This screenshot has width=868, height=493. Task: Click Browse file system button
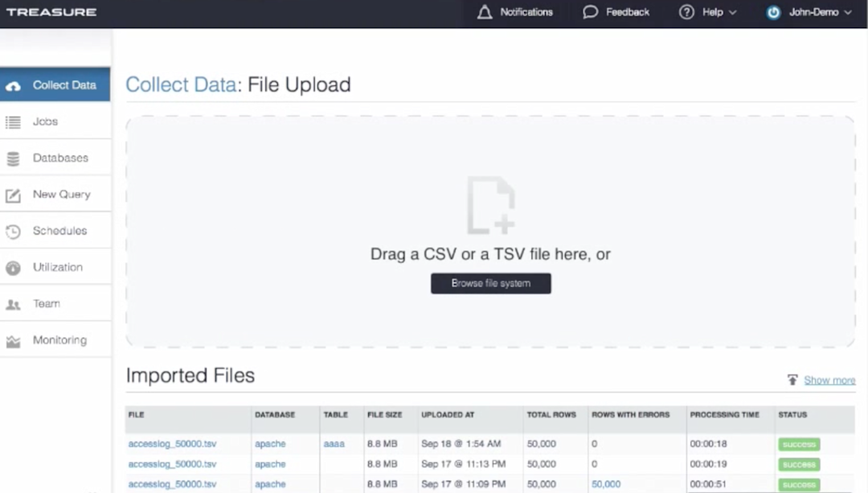click(x=491, y=284)
